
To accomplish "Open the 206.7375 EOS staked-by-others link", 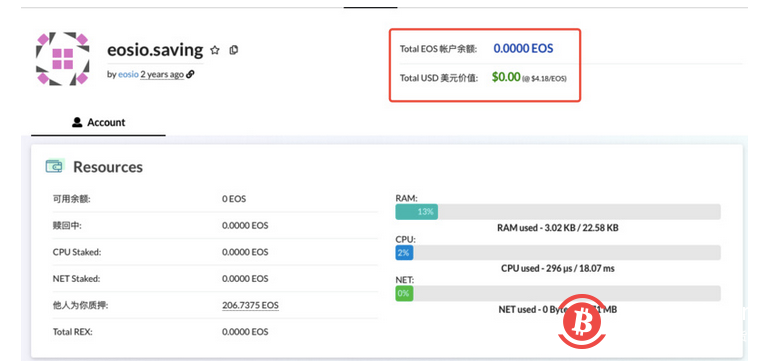I will click(x=250, y=306).
